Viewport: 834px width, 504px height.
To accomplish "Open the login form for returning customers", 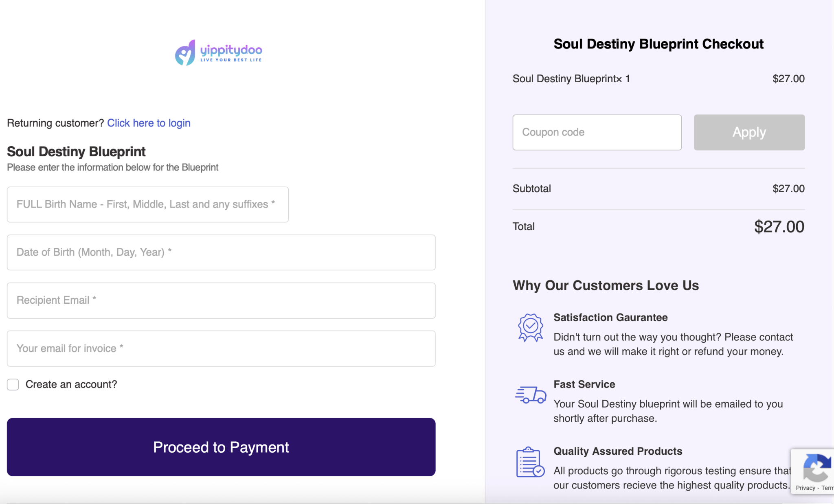I will click(x=148, y=123).
